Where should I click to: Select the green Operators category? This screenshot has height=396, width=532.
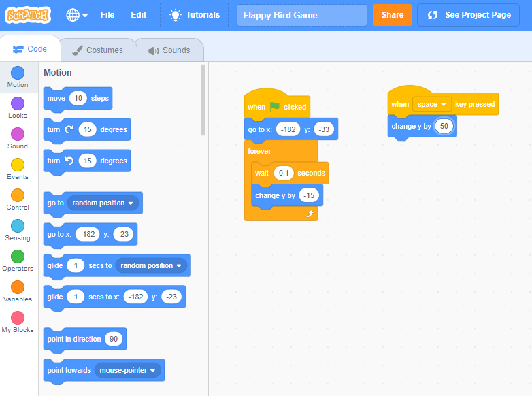[18, 261]
